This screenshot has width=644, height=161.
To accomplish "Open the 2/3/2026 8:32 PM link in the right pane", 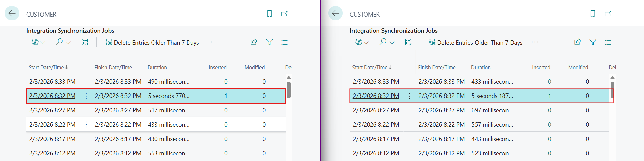I will tap(376, 96).
